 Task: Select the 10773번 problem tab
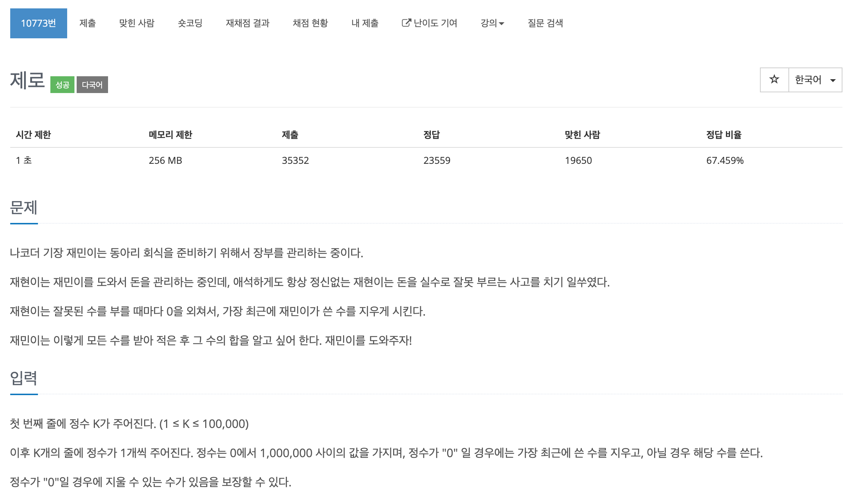point(39,23)
